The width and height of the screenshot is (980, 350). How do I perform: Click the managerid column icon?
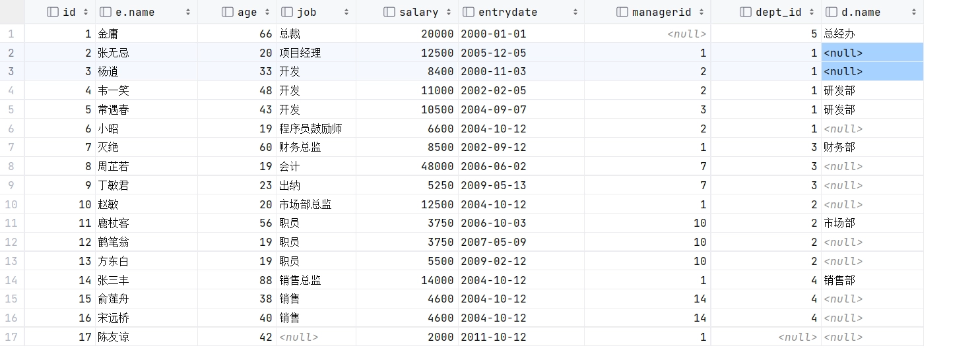point(622,12)
